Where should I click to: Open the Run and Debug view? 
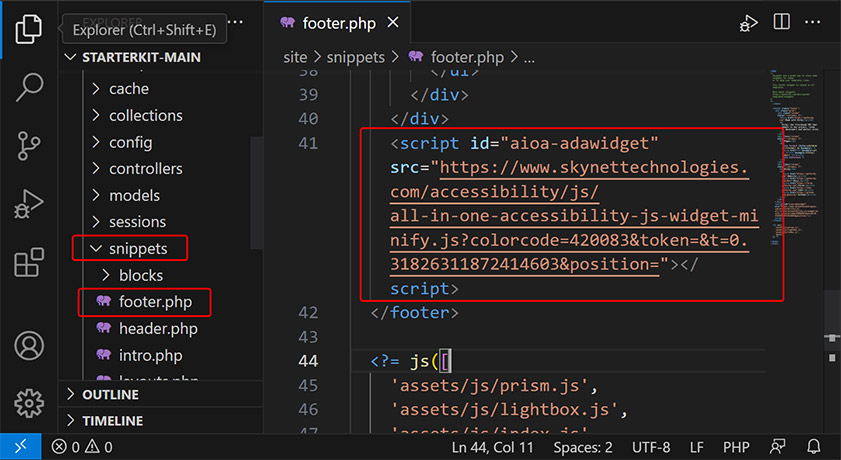28,204
